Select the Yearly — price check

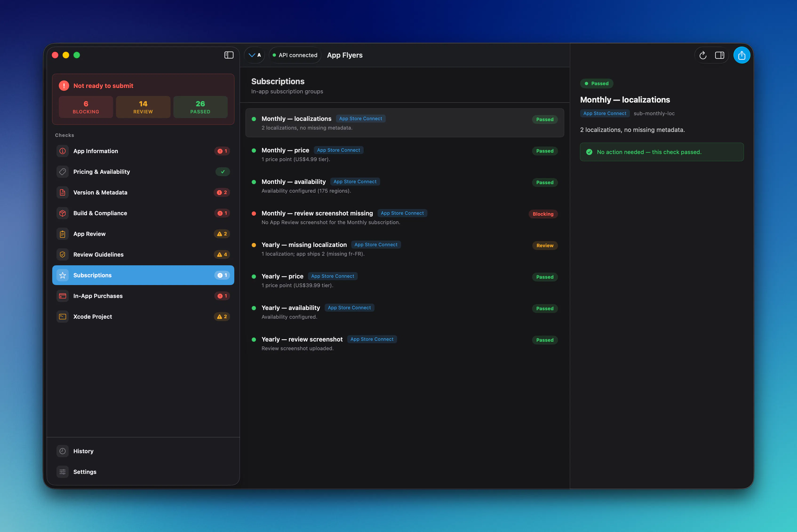404,281
